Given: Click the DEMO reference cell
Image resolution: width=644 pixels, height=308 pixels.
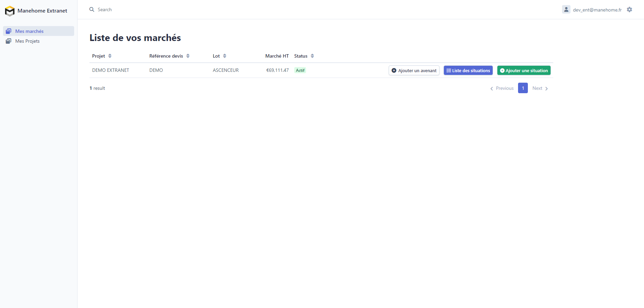Looking at the screenshot, I should [x=156, y=70].
